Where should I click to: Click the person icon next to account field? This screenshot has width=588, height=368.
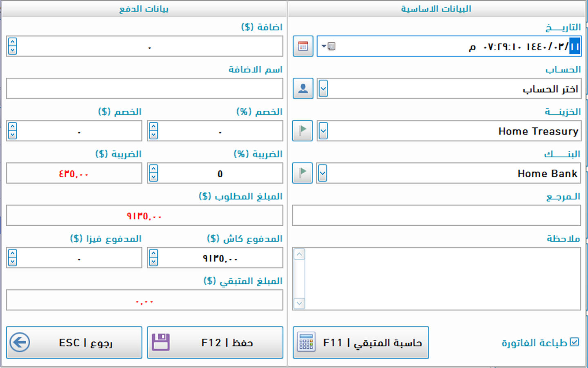(303, 88)
